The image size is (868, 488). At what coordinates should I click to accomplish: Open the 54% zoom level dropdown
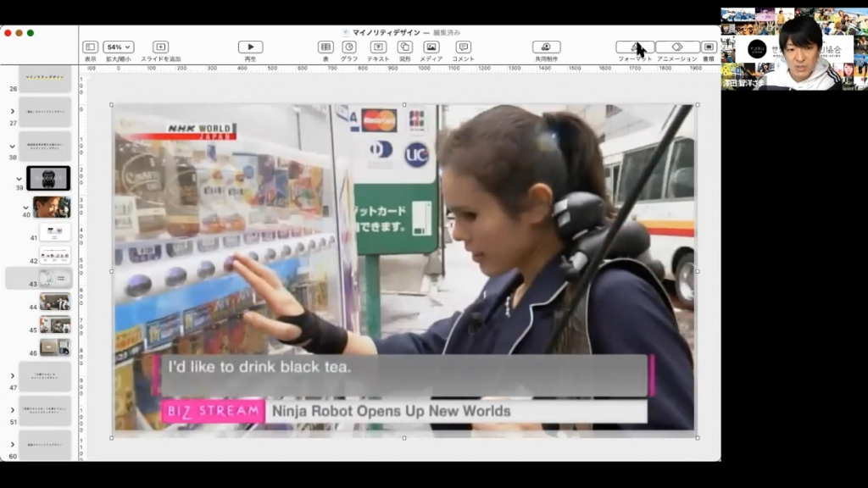pos(119,47)
